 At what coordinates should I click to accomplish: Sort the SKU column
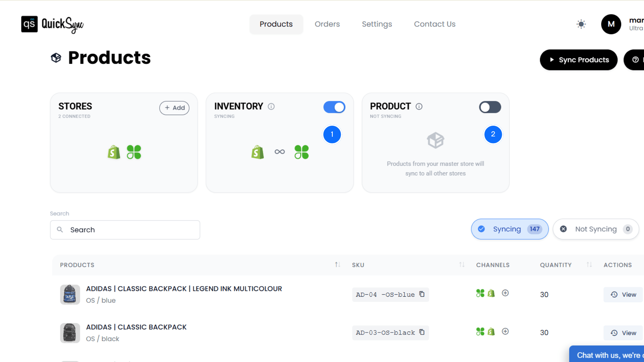coord(462,264)
